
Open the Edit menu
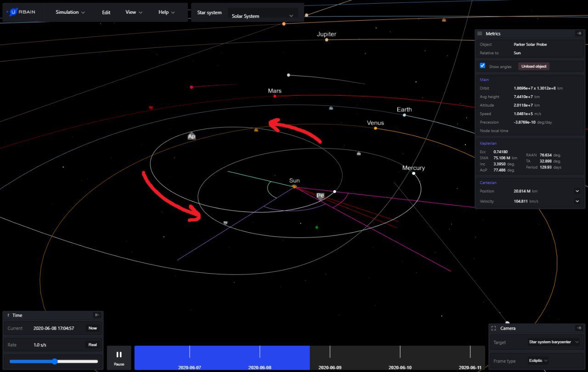[x=106, y=12]
